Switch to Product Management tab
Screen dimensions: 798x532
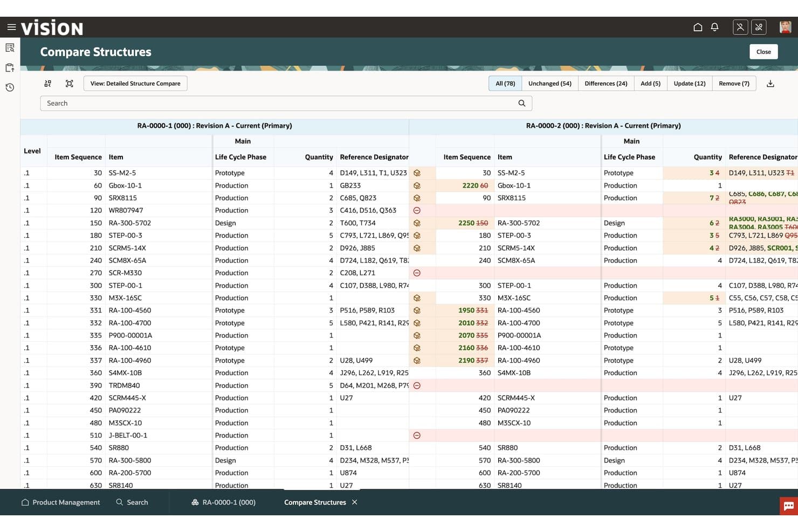[60, 502]
